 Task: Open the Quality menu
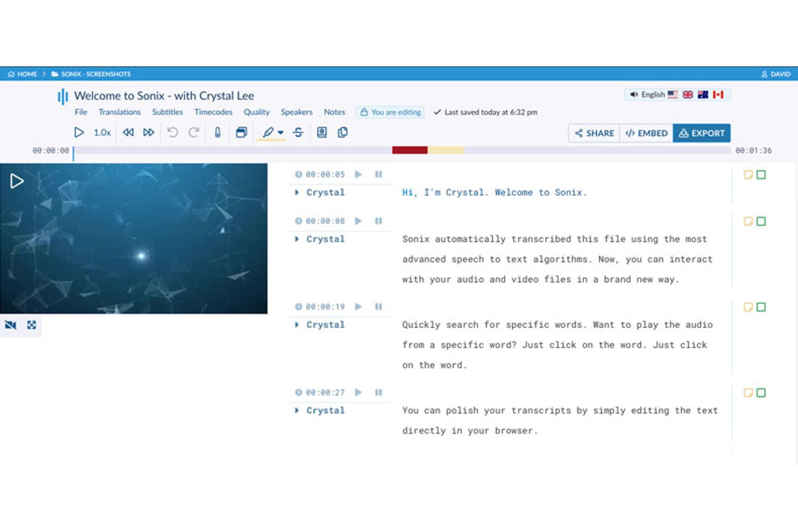(x=257, y=112)
